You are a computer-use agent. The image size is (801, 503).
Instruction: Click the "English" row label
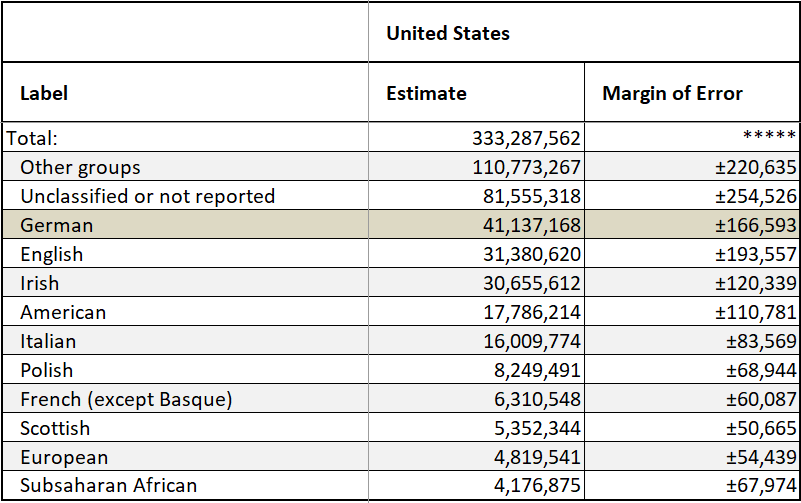coord(51,254)
